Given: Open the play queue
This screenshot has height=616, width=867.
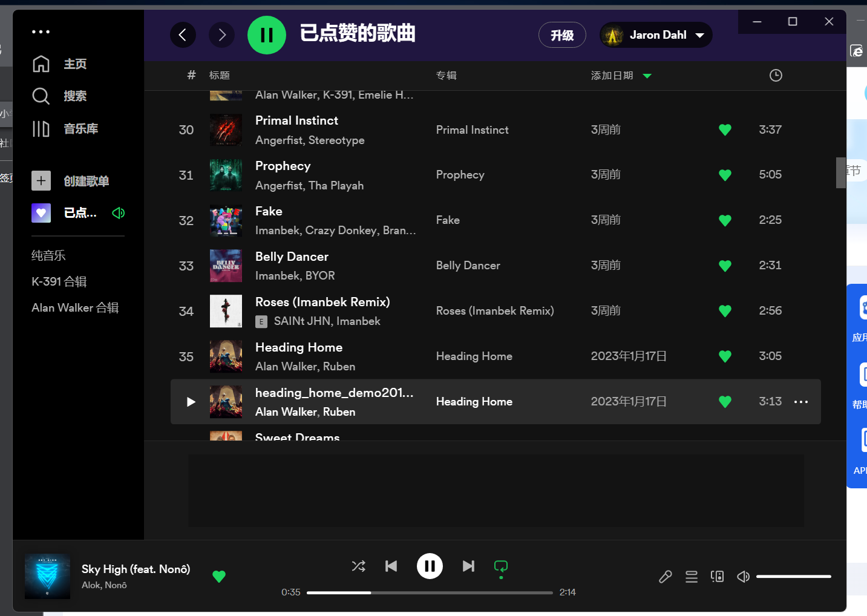Looking at the screenshot, I should (692, 577).
